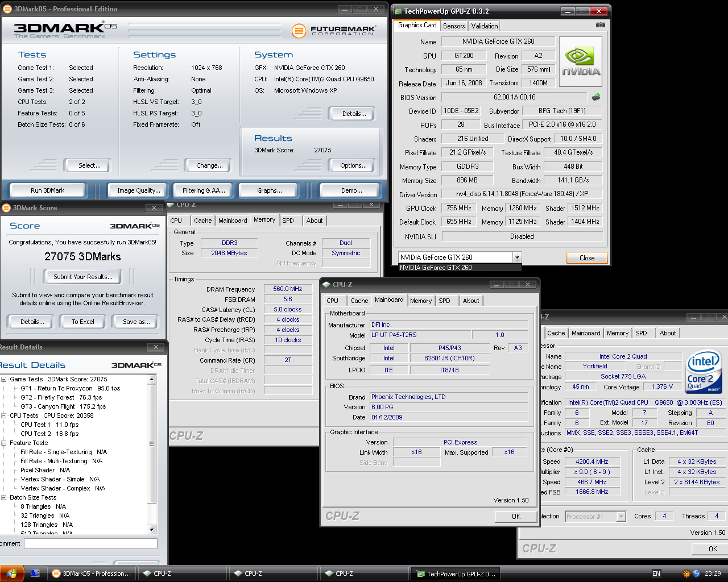
Task: Click the GPU-Z screenshot camera icon
Action: [x=600, y=25]
